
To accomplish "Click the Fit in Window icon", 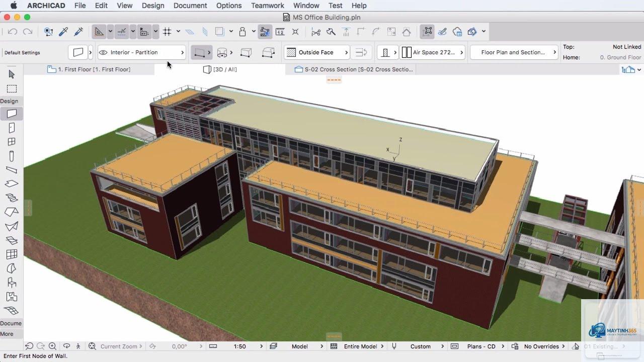I will 92,346.
